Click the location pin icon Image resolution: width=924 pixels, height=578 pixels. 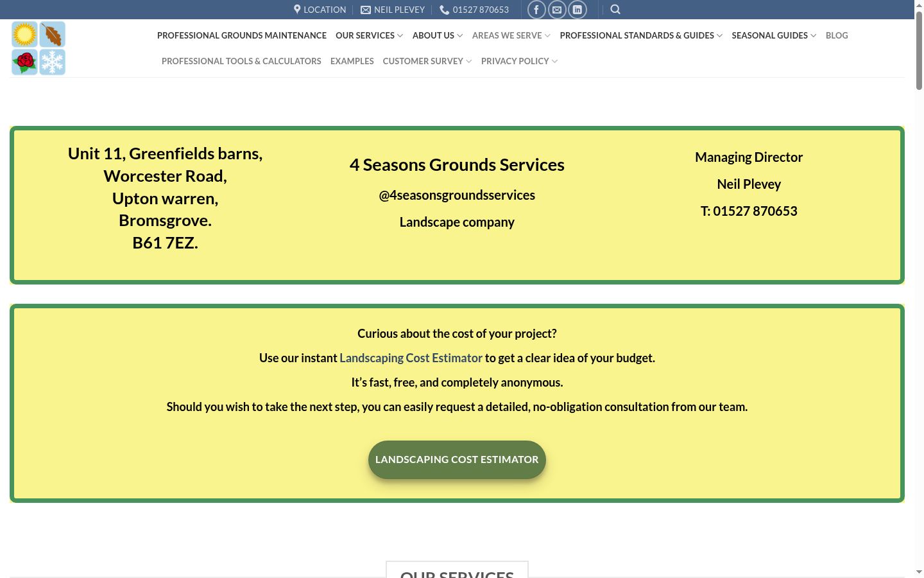click(297, 10)
